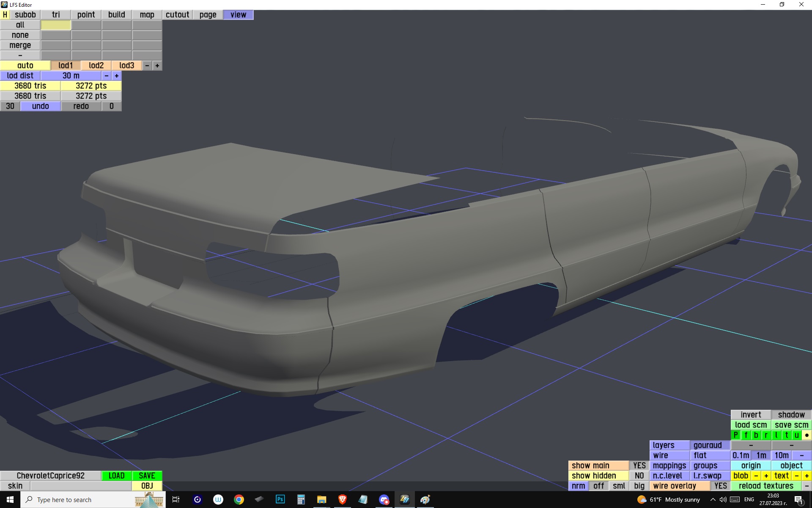
Task: Open Photoshop from the taskbar
Action: (x=280, y=500)
